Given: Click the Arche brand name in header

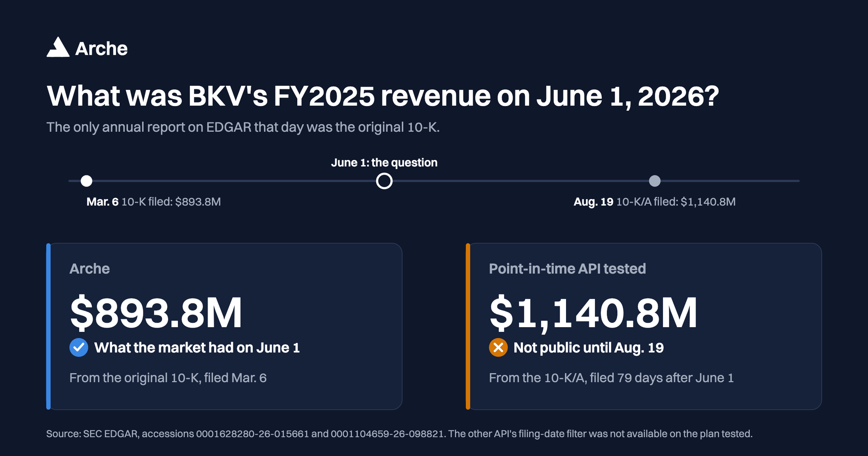Looking at the screenshot, I should 101,49.
